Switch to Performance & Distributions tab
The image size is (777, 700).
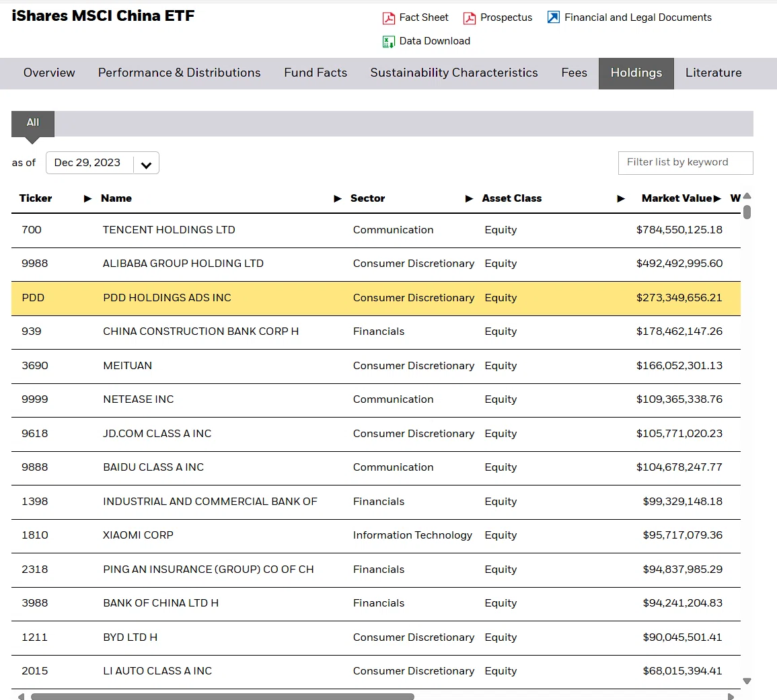(x=180, y=73)
